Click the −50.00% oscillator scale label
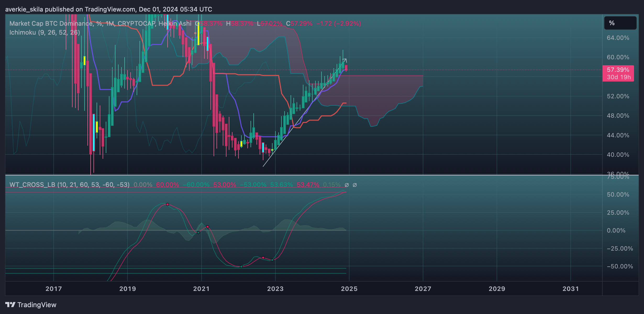 tap(620, 266)
